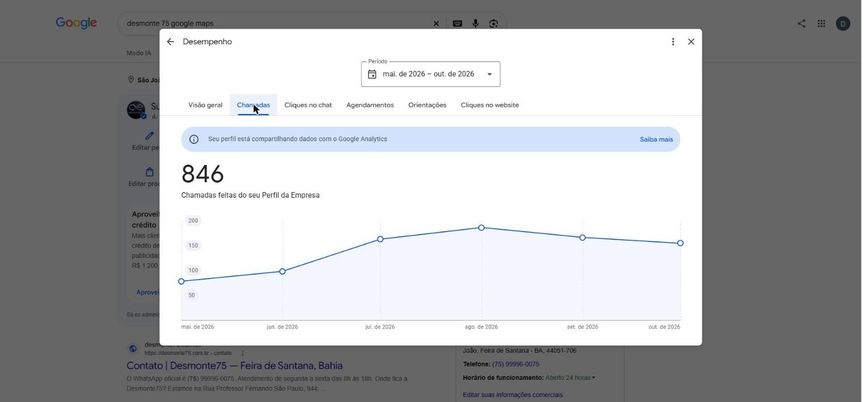Open the Agendamentos tab
This screenshot has height=402, width=868.
point(370,105)
